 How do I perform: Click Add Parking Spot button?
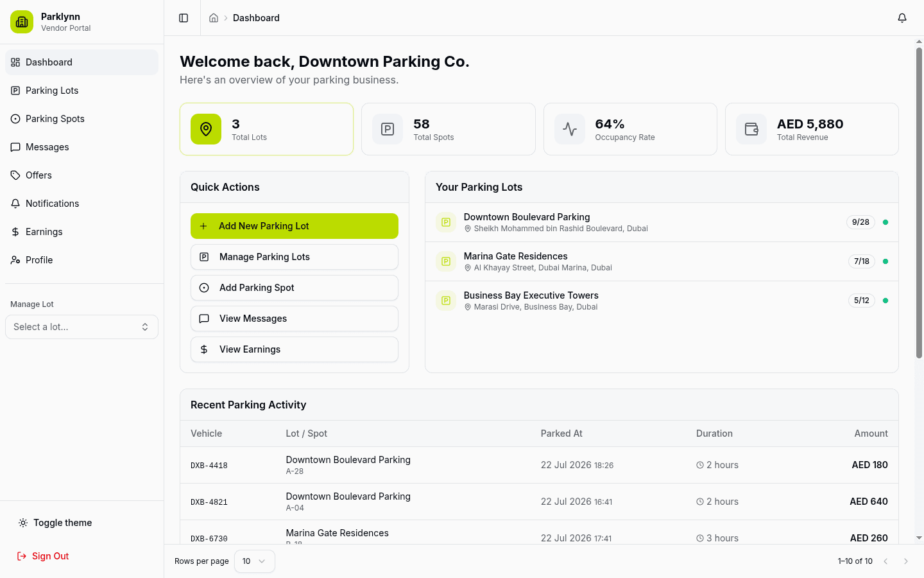pos(295,288)
